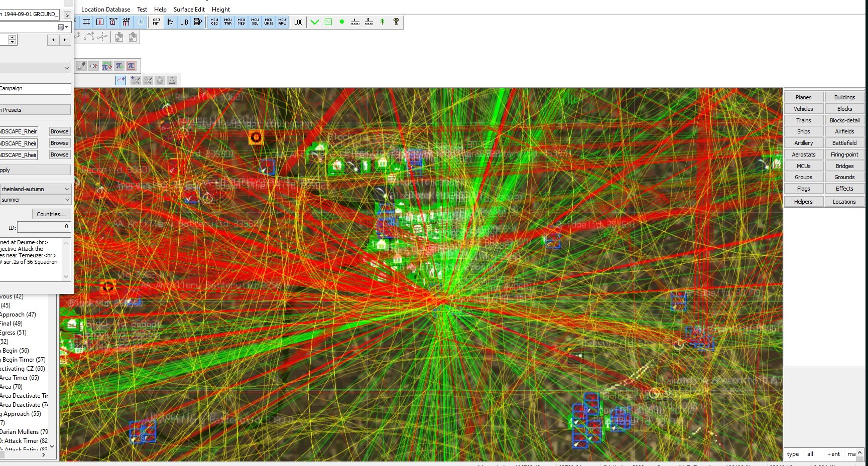Open the Surface Edit menu

(189, 10)
